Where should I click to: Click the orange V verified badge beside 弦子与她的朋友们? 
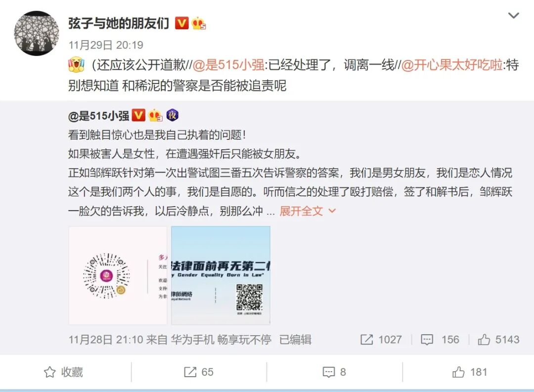(181, 23)
